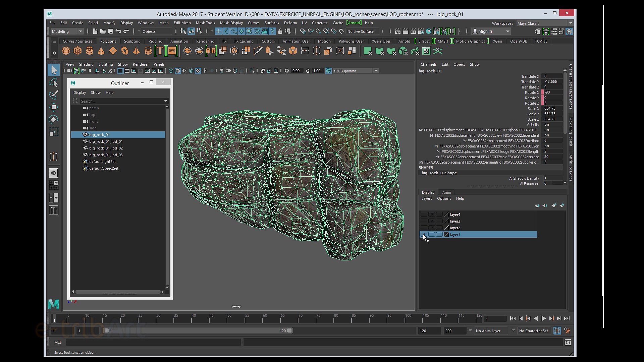Viewport: 644px width, 362px height.
Task: Switch to the Anim layer tab
Action: click(446, 192)
